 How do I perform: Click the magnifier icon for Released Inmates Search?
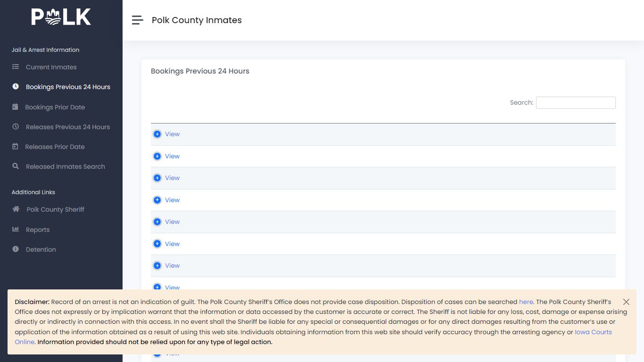coord(16,166)
